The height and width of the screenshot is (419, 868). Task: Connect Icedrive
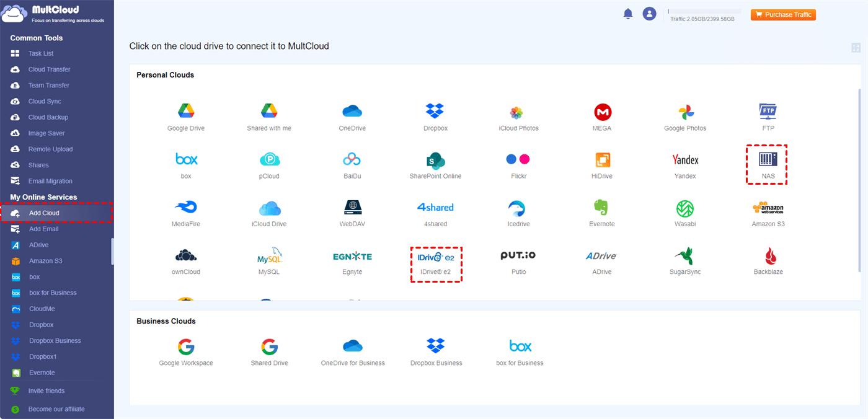[x=516, y=208]
